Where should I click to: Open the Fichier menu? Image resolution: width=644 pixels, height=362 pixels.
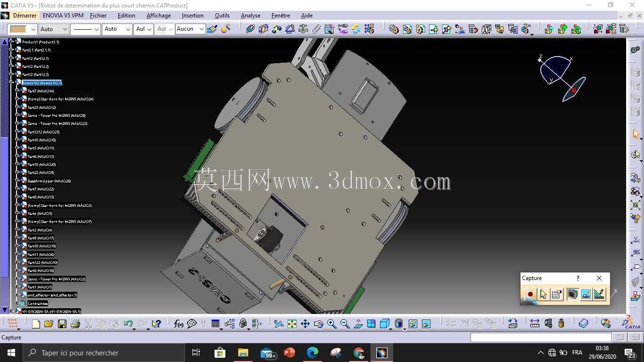click(98, 16)
